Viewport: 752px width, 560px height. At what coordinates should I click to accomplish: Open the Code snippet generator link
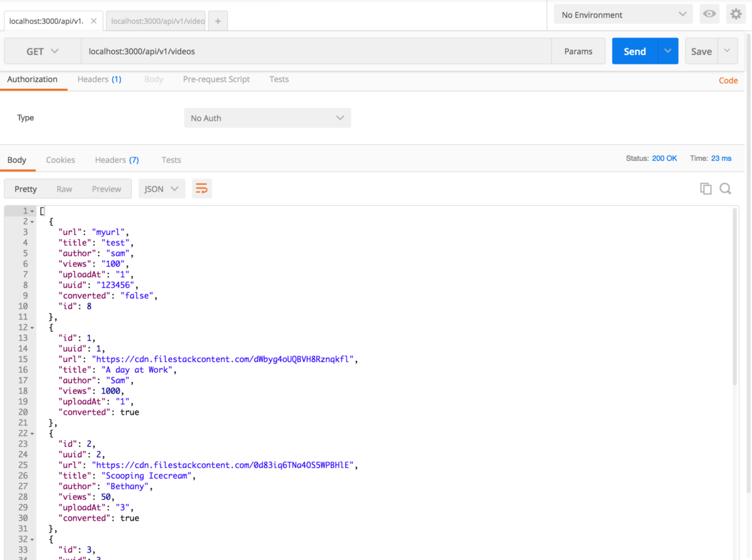click(728, 80)
